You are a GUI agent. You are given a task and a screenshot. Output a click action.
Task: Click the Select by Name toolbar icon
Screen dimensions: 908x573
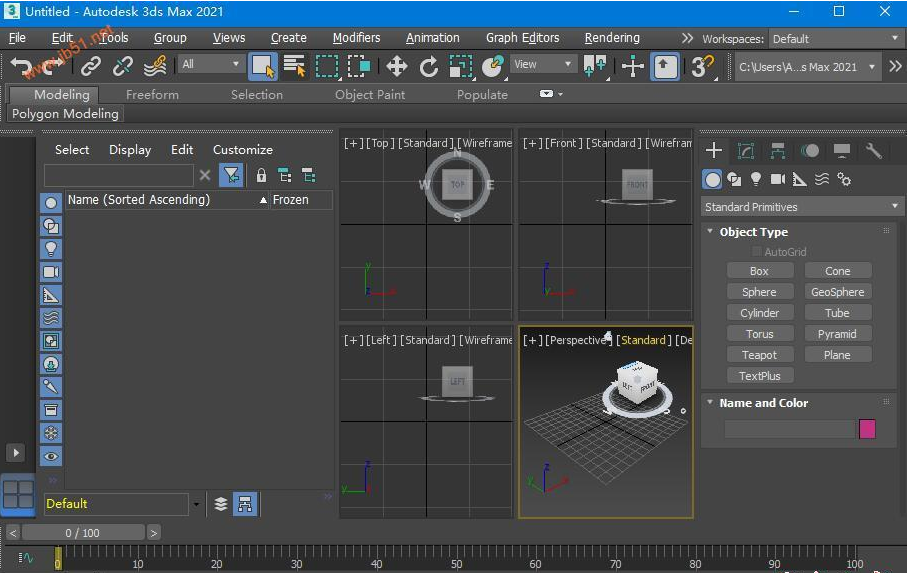point(294,66)
